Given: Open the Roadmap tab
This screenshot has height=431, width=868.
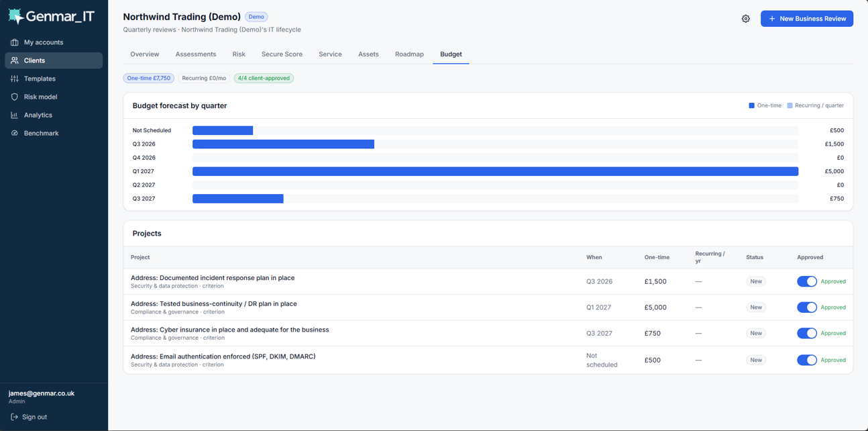Looking at the screenshot, I should coord(409,54).
